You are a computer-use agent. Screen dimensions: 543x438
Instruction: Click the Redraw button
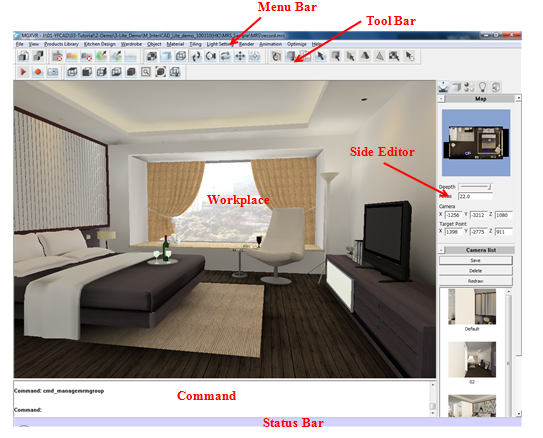click(x=475, y=281)
